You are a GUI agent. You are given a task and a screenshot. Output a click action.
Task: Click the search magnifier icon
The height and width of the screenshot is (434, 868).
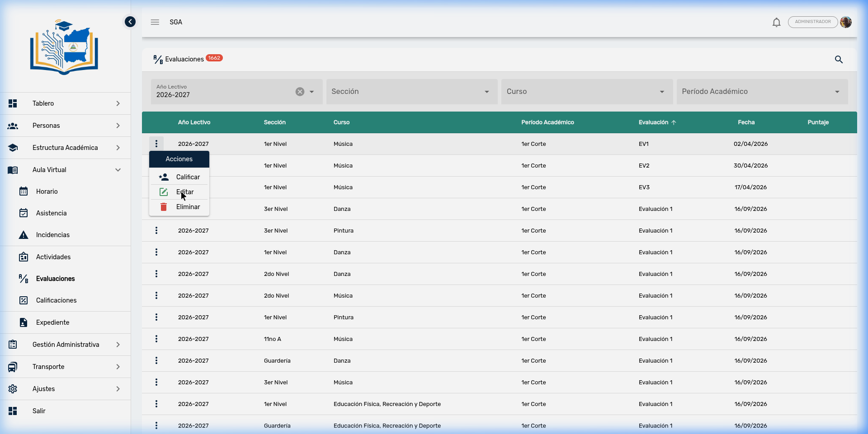tap(839, 60)
